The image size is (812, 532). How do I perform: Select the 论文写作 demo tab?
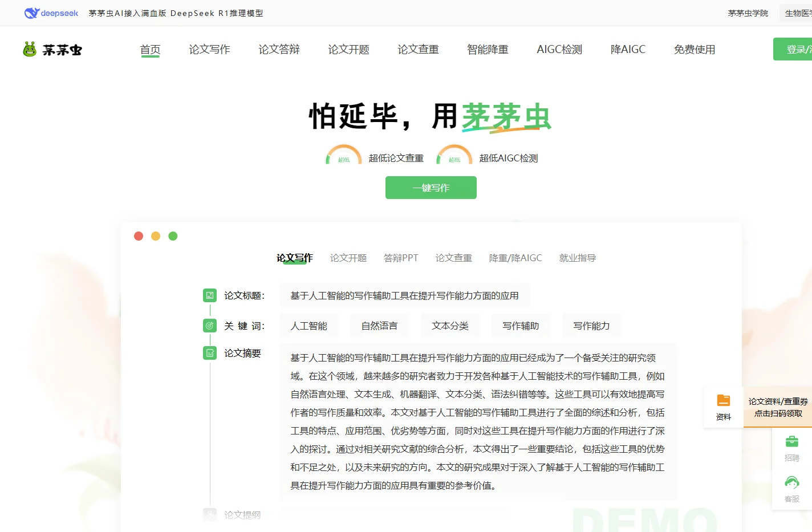(295, 258)
